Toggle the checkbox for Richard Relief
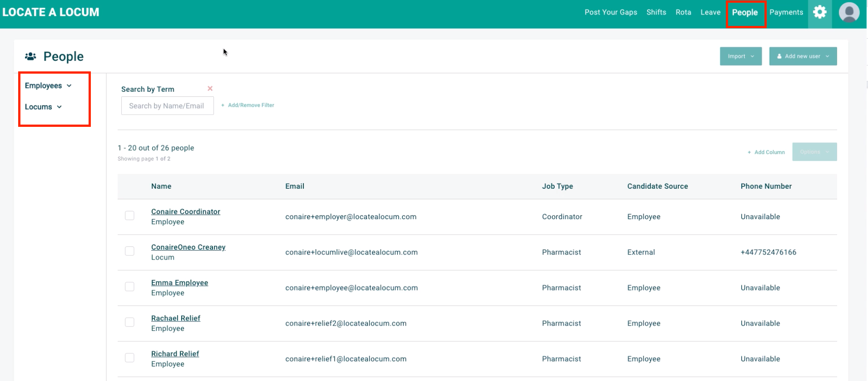 [x=129, y=357]
